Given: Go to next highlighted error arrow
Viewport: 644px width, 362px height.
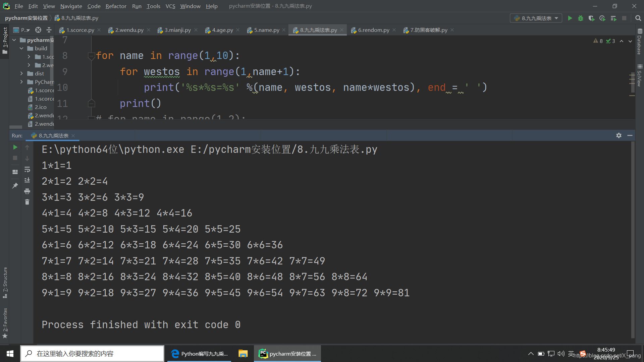Looking at the screenshot, I should click(630, 41).
